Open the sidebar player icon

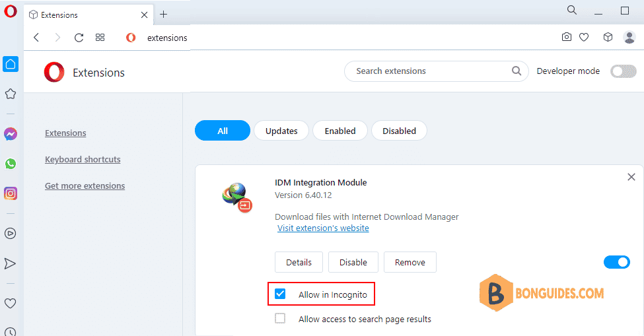coord(11,234)
